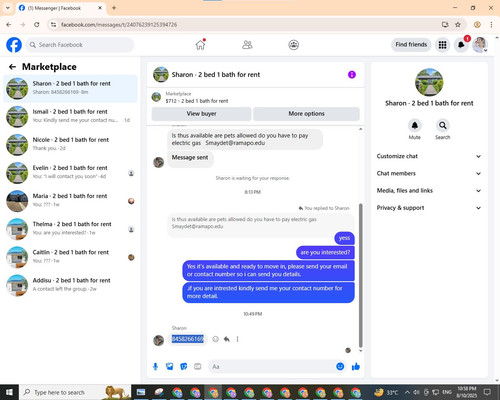Click the highlighted phone number message

pyautogui.click(x=187, y=339)
